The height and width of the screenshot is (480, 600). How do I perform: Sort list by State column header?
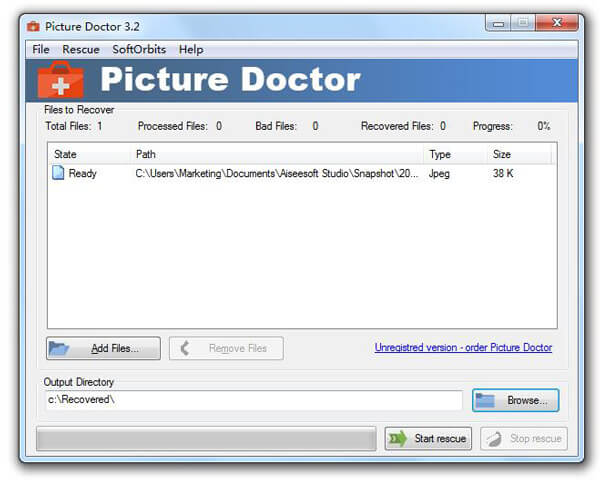pyautogui.click(x=90, y=154)
